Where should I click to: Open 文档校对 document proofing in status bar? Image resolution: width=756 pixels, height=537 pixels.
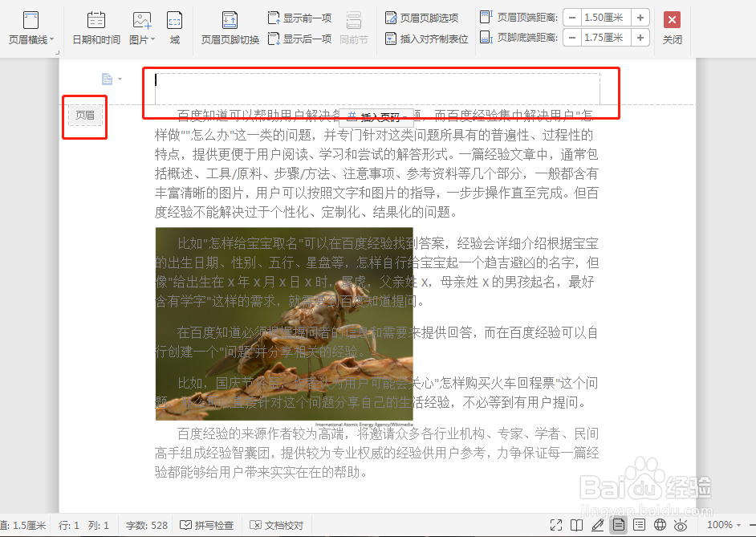pyautogui.click(x=277, y=525)
